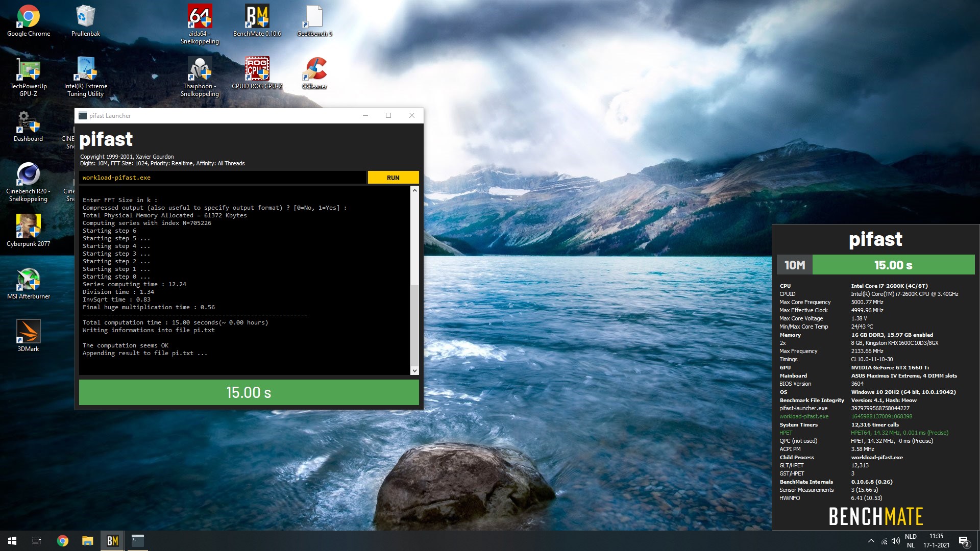Launch TechPowerUp GPU-Z desktop icon
Viewport: 980px width, 551px height.
[29, 77]
